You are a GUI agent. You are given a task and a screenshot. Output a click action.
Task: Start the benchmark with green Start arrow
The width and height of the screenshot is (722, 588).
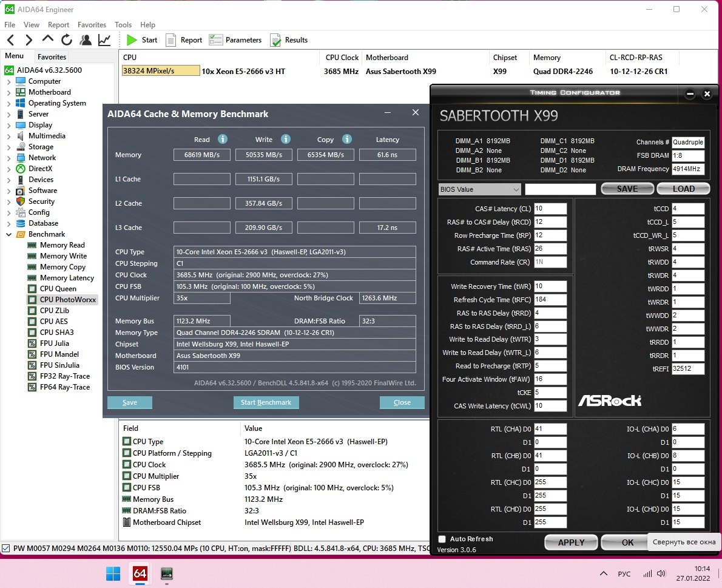click(142, 40)
